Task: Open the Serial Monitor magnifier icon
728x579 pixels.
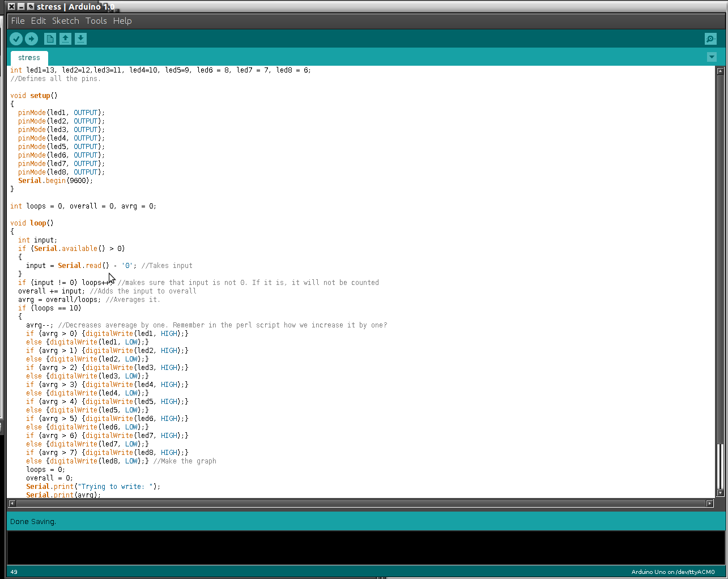Action: coord(710,39)
